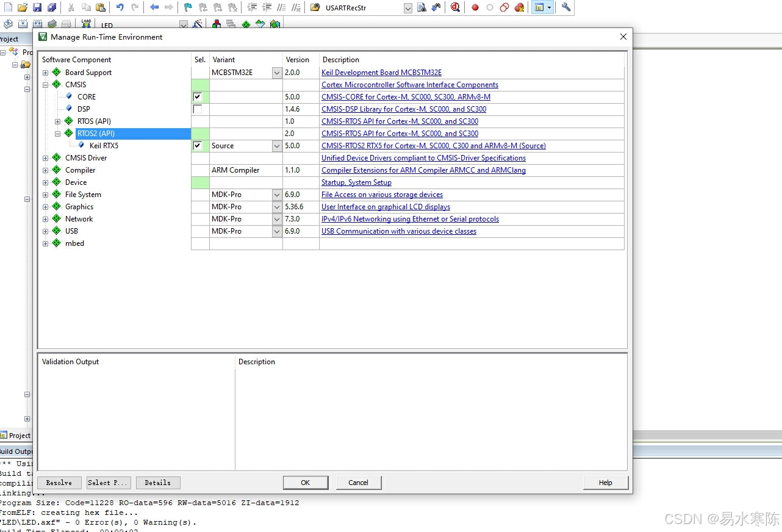Click the Save icon in toolbar

(x=37, y=7)
